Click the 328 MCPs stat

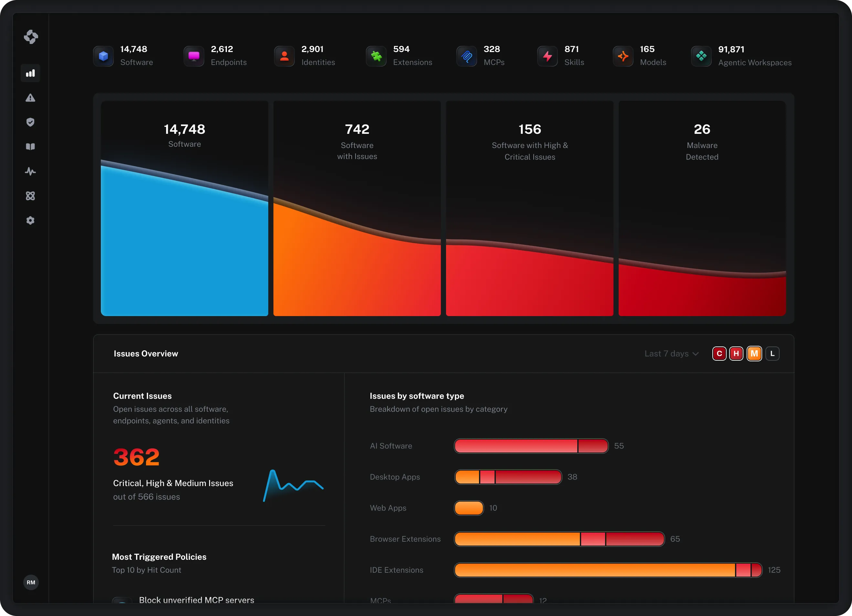494,56
